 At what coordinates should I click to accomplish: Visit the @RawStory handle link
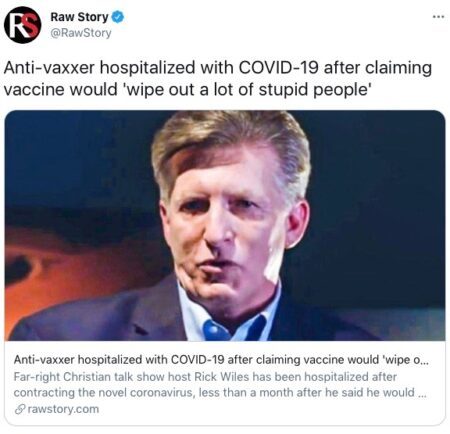81,33
